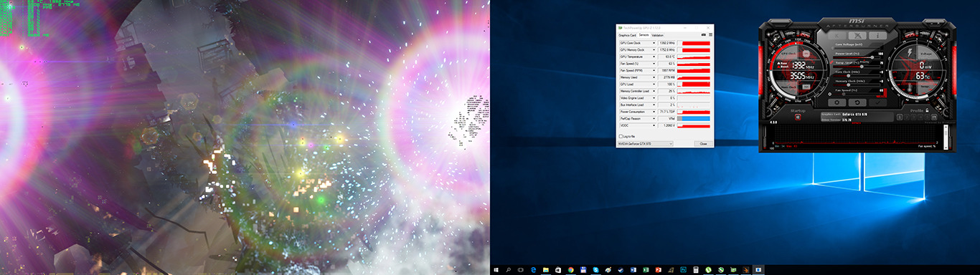Click the GPU Core Clock history graph
The width and height of the screenshot is (980, 275).
click(x=694, y=42)
